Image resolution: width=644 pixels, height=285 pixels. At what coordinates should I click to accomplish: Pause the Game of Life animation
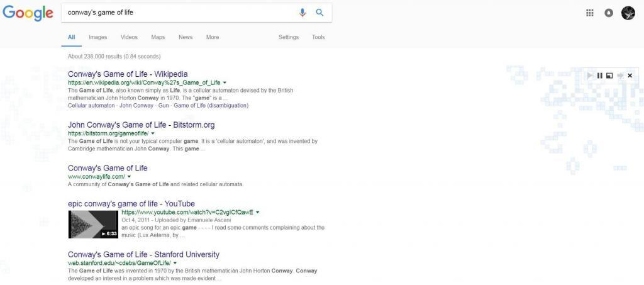tap(600, 75)
